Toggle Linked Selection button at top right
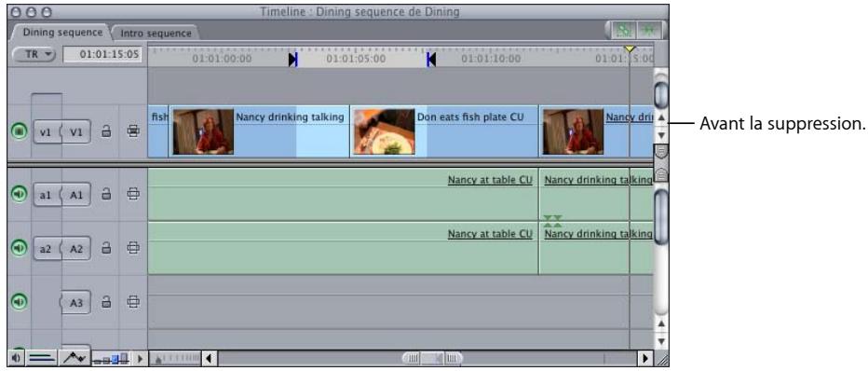868x371 pixels. (624, 31)
